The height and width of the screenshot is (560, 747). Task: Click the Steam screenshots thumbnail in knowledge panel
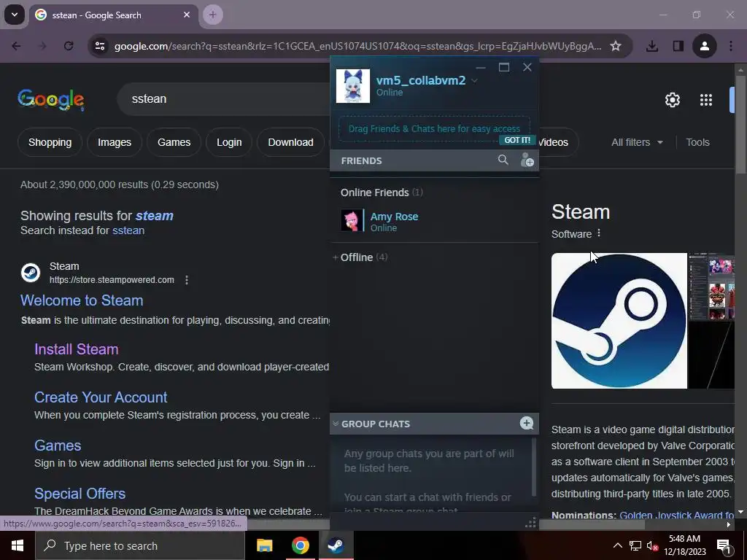(x=712, y=287)
